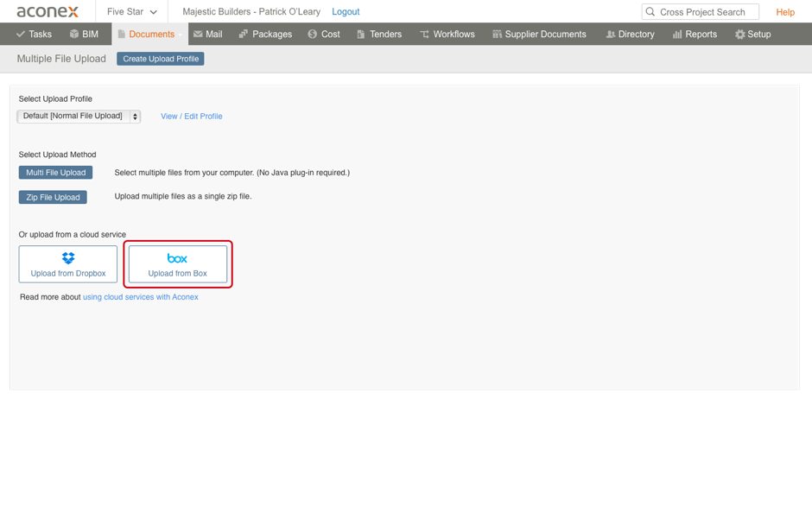Click the Aconex logo
This screenshot has width=812, height=507.
point(48,11)
